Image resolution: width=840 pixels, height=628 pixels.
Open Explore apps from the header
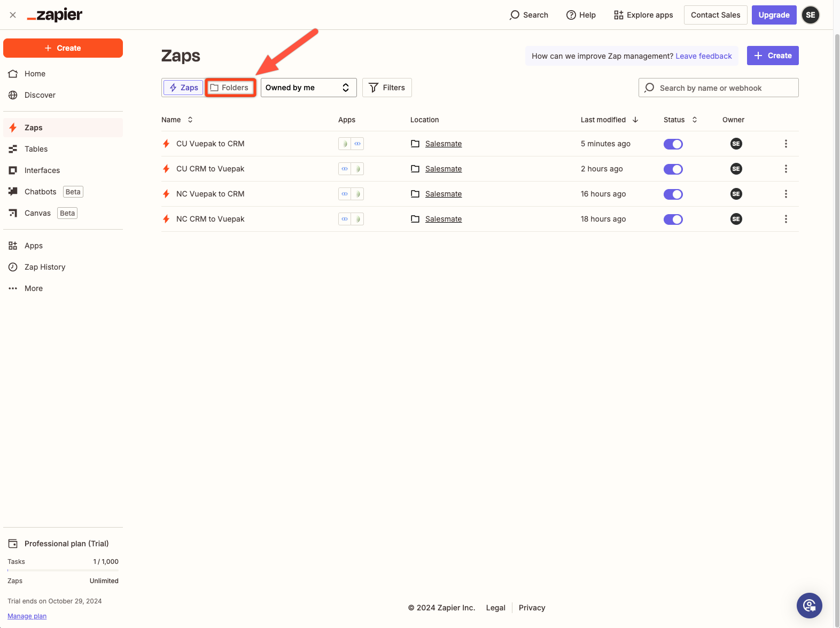pyautogui.click(x=643, y=15)
